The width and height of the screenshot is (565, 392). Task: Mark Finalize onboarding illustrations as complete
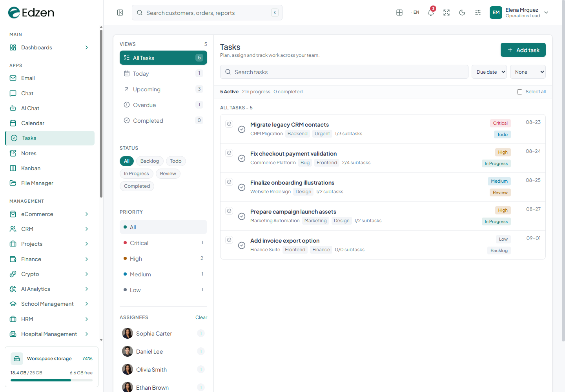click(242, 187)
